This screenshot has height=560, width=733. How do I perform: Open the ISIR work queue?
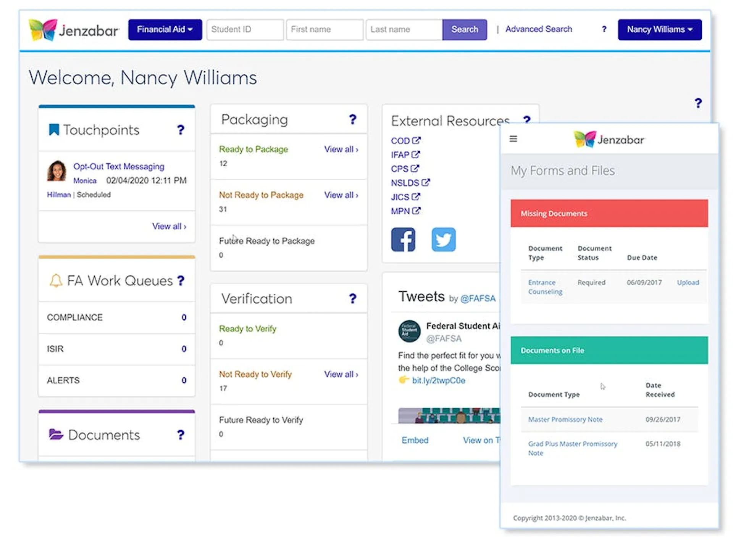tap(117, 349)
